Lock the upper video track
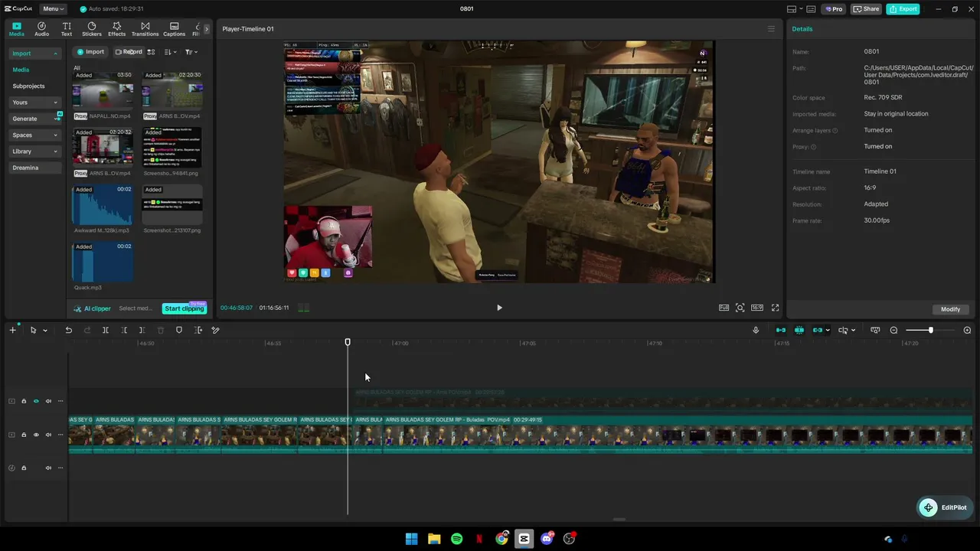 pos(24,401)
